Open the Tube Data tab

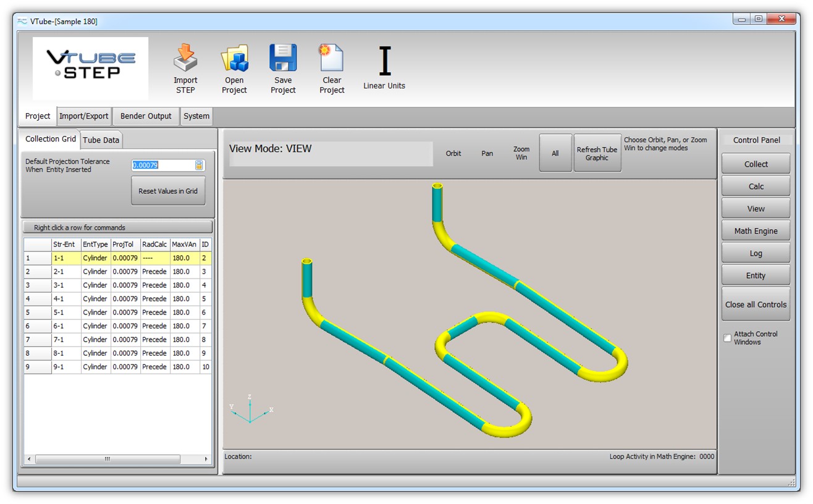pyautogui.click(x=101, y=140)
